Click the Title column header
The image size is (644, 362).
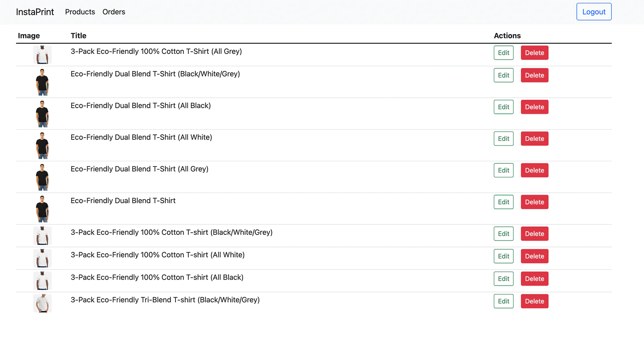pyautogui.click(x=78, y=36)
